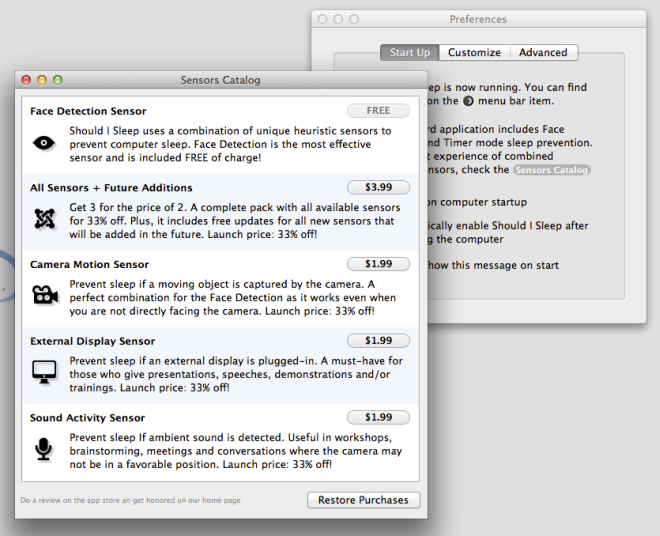Click 'Get 3 for the price of 2' description
The height and width of the screenshot is (536, 660).
[235, 221]
